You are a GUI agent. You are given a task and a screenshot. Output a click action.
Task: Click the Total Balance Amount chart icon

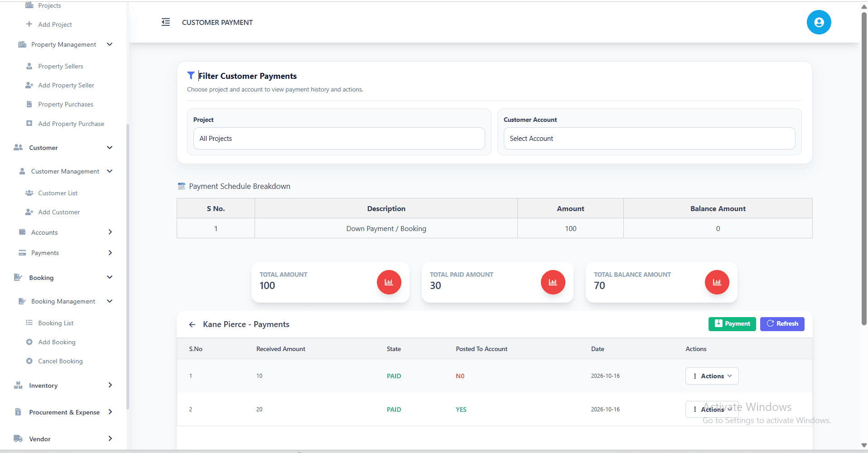click(717, 282)
